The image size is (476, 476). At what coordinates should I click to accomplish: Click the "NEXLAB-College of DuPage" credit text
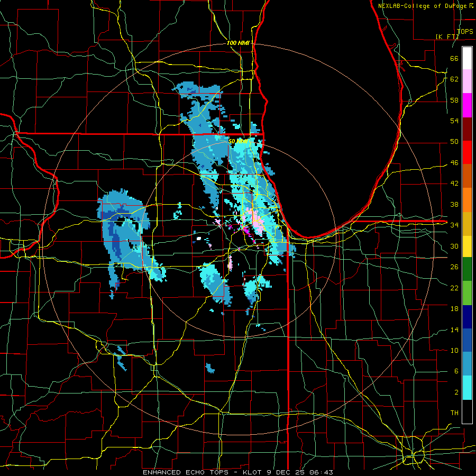(422, 6)
